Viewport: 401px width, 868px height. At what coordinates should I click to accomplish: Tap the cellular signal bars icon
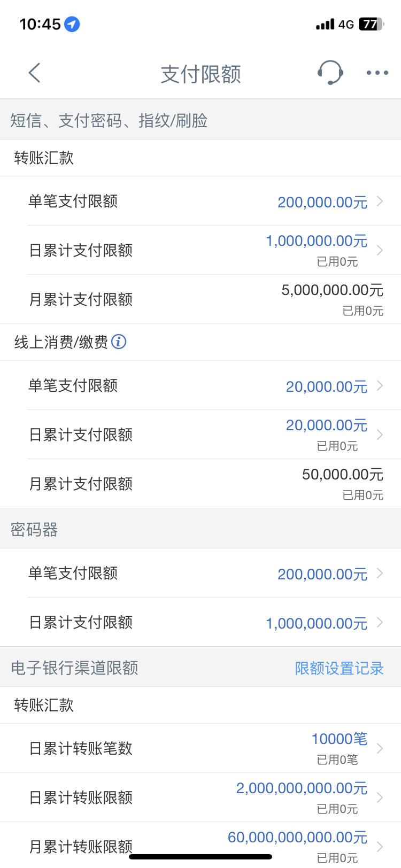[325, 25]
